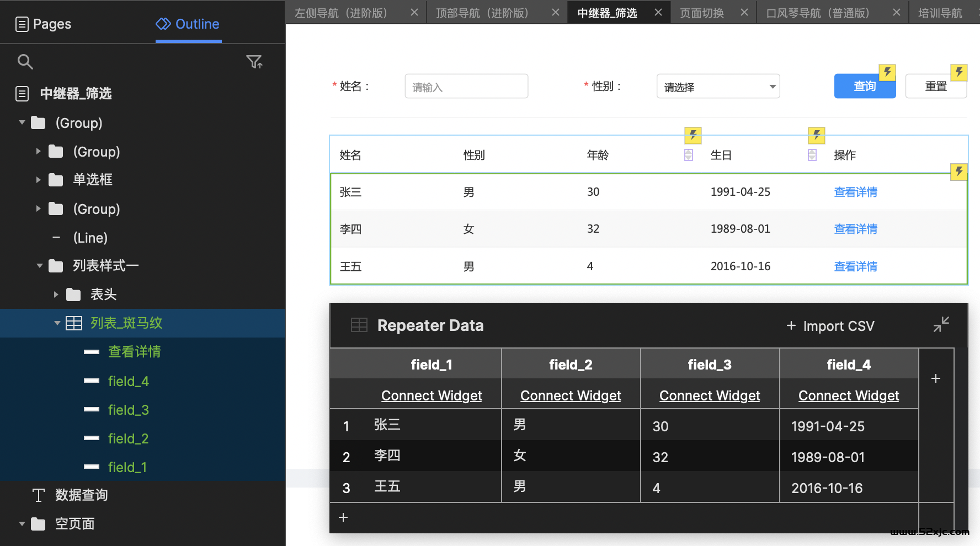Click Connect Widget under field_1
The width and height of the screenshot is (980, 546).
click(x=431, y=395)
